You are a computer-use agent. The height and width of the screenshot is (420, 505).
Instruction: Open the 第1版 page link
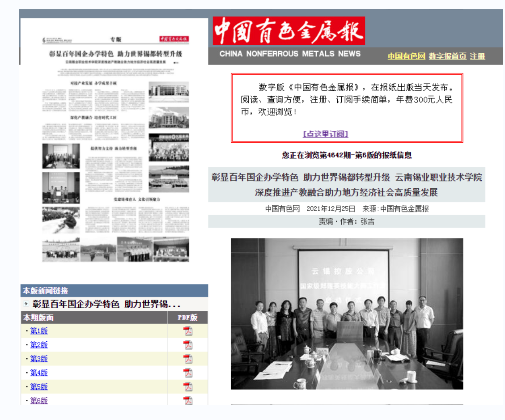pyautogui.click(x=39, y=331)
